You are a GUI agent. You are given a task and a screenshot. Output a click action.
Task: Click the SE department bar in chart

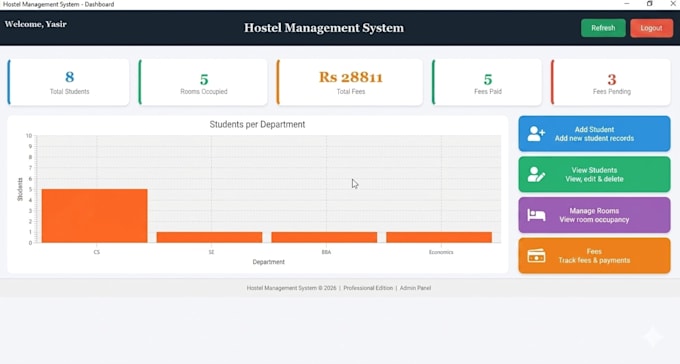pyautogui.click(x=209, y=237)
